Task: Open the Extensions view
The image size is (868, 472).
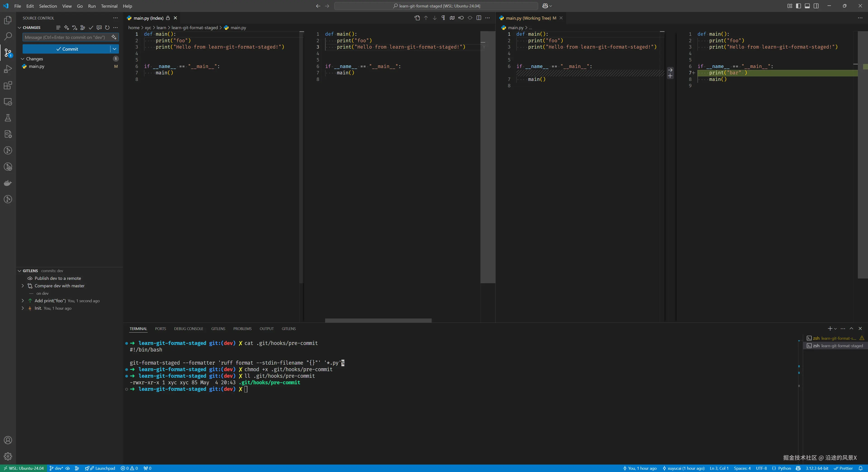Action: (x=8, y=86)
